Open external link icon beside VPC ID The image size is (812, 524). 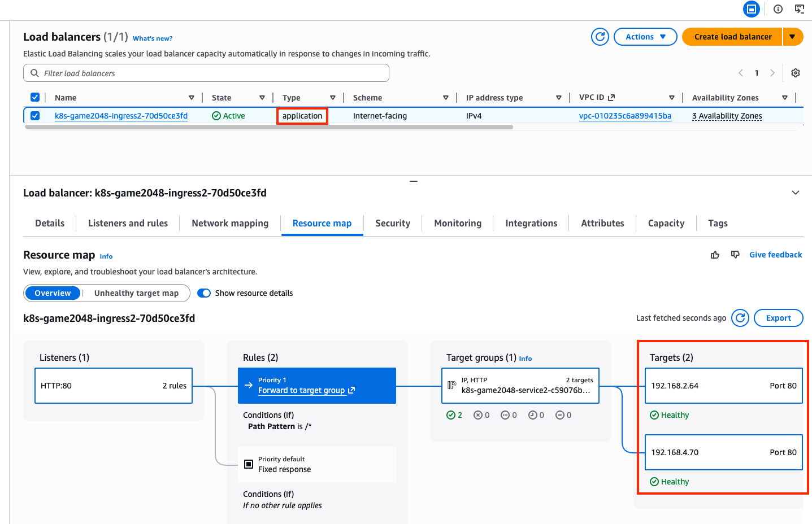(611, 98)
